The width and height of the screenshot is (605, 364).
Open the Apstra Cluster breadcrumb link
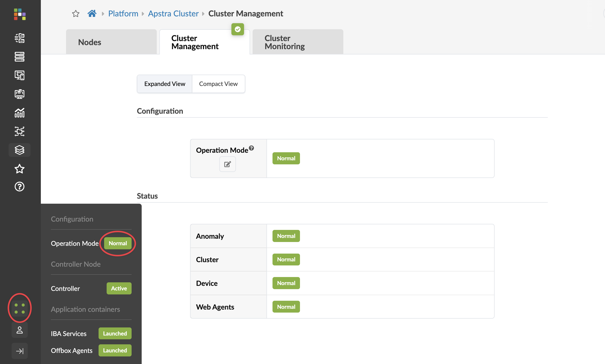(x=173, y=14)
